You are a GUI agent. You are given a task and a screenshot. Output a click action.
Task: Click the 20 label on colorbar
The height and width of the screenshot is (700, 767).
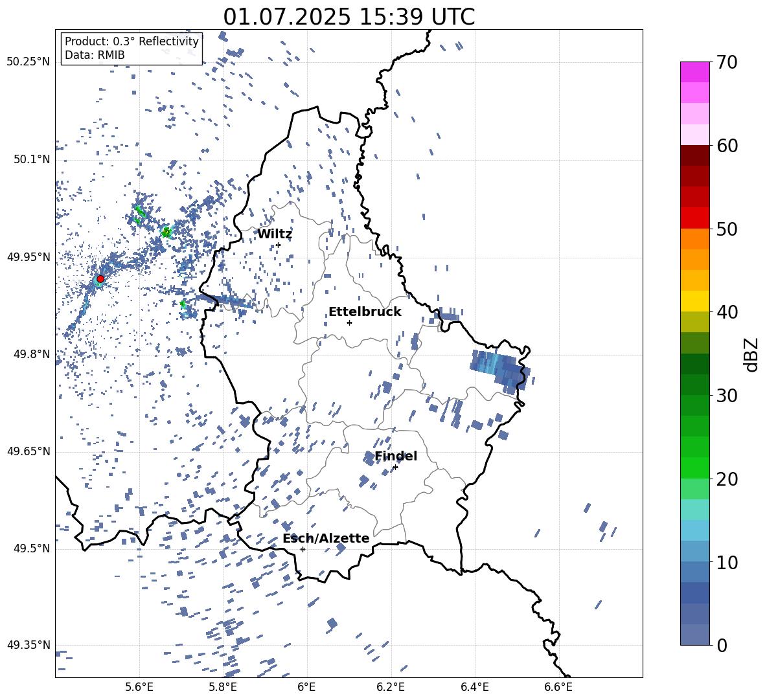pos(727,479)
